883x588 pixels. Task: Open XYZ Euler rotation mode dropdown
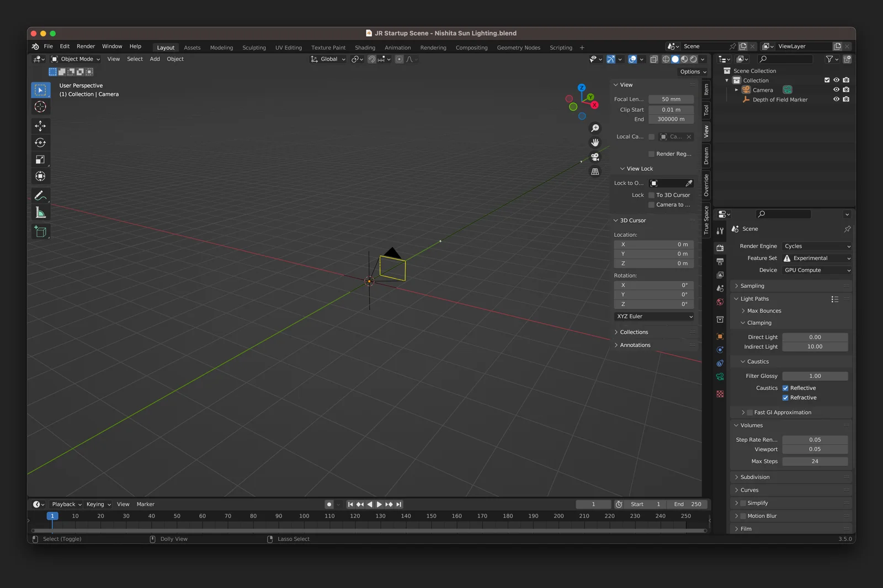pos(654,317)
